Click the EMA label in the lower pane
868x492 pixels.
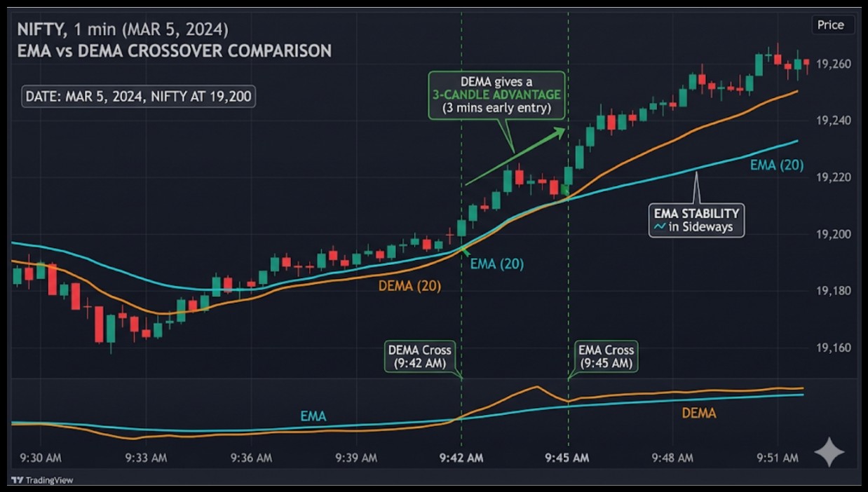[x=313, y=416]
